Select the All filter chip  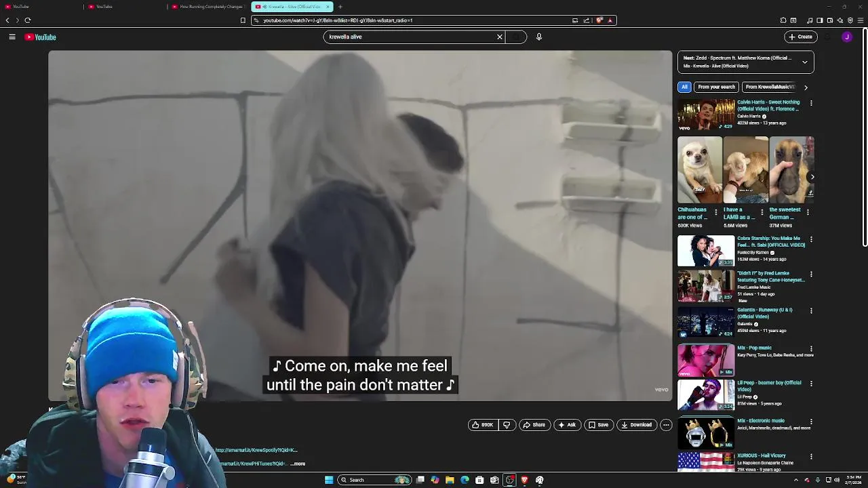pyautogui.click(x=684, y=87)
